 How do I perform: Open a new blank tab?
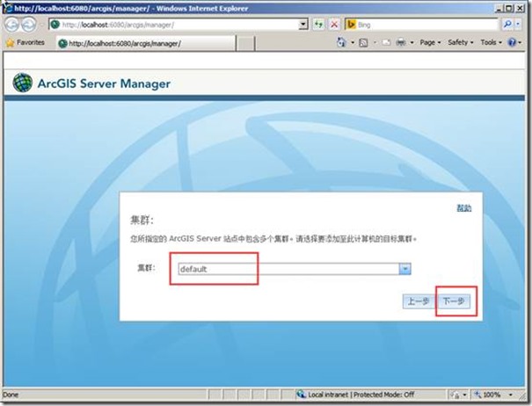[x=245, y=44]
